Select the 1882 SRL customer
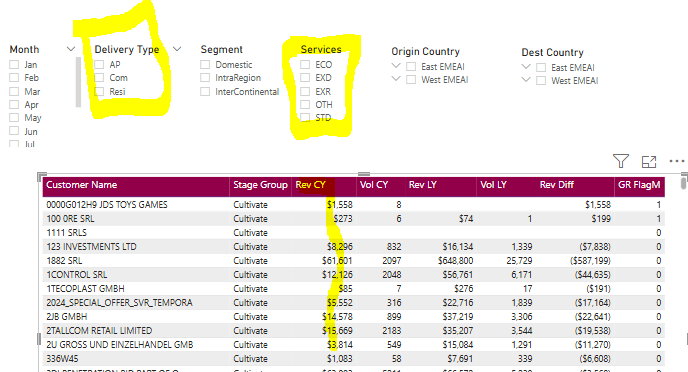 click(64, 261)
